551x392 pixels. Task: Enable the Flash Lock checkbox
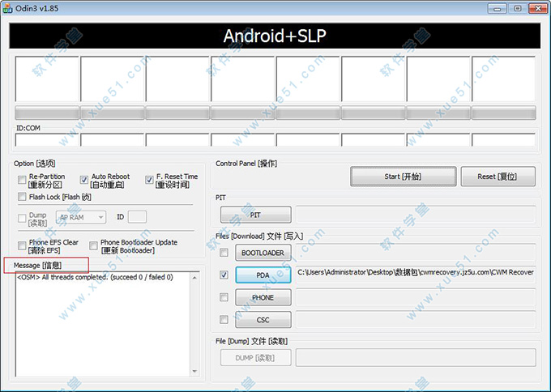(x=22, y=197)
